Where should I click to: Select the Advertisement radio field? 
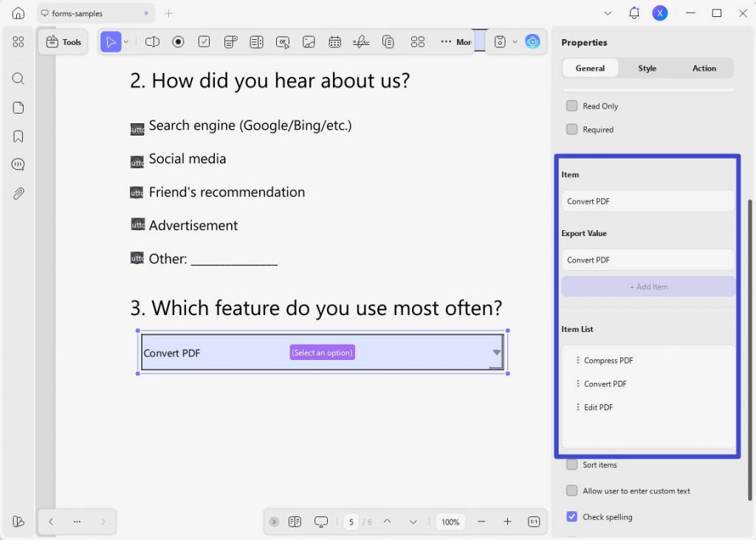click(x=138, y=224)
